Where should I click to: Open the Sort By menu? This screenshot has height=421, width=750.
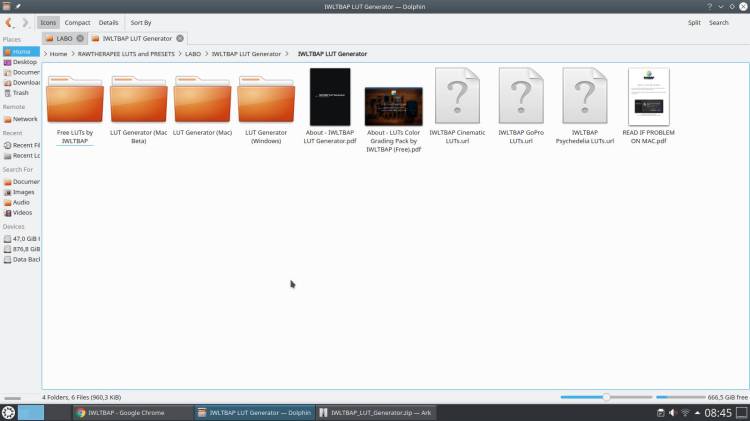click(x=141, y=22)
